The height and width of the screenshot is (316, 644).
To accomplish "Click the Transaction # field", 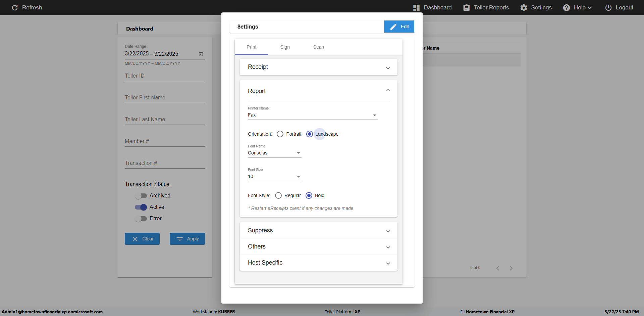I will 165,163.
